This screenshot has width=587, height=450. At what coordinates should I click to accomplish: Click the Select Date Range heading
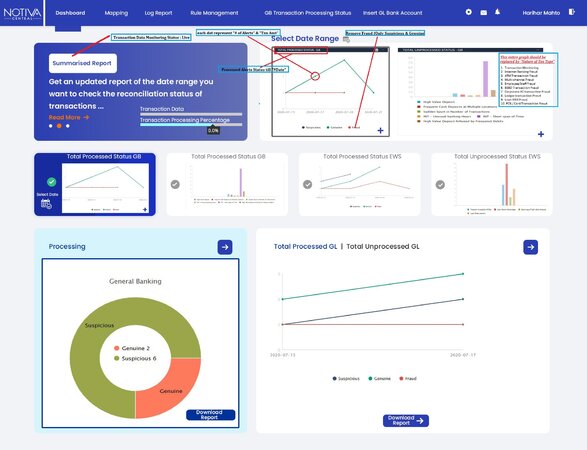tap(305, 39)
